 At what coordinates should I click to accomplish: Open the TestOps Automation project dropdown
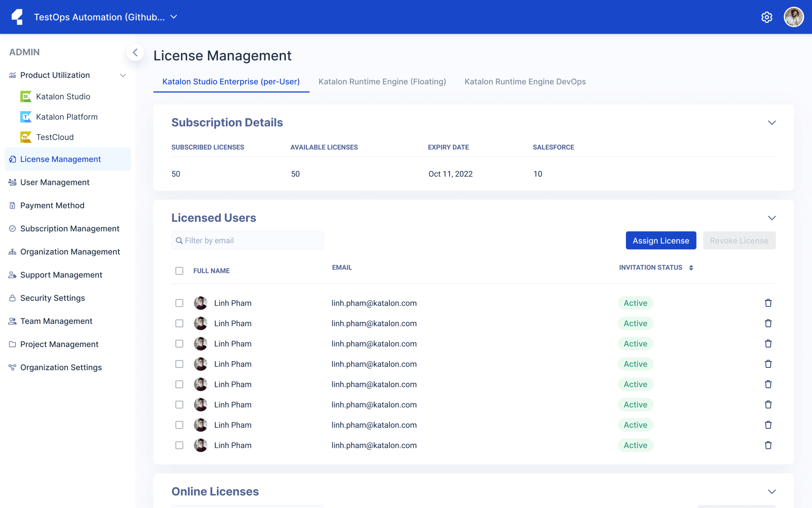click(106, 17)
